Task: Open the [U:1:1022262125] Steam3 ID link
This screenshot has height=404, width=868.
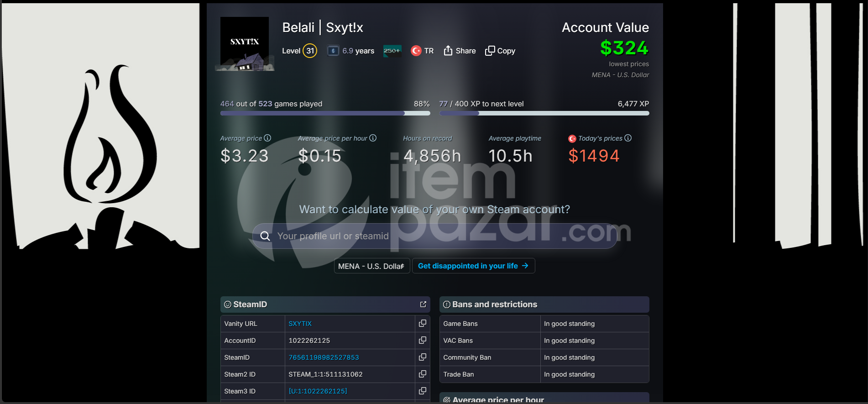Action: pyautogui.click(x=318, y=391)
